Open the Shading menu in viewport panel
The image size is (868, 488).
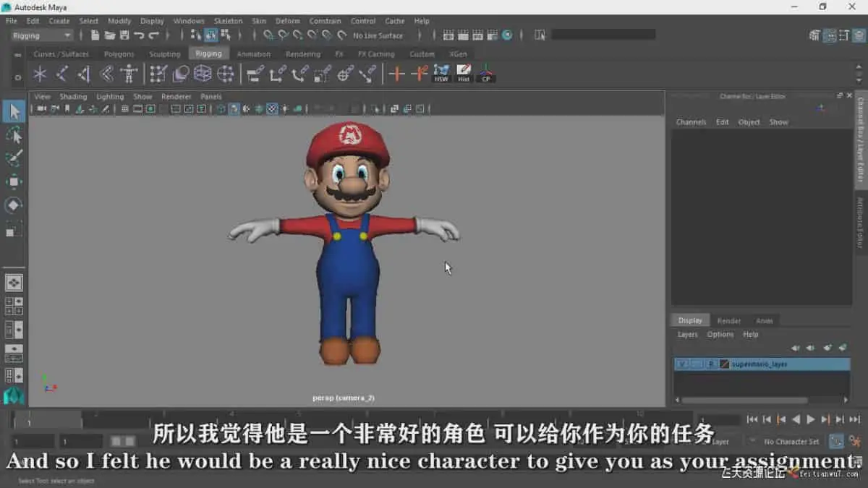73,97
